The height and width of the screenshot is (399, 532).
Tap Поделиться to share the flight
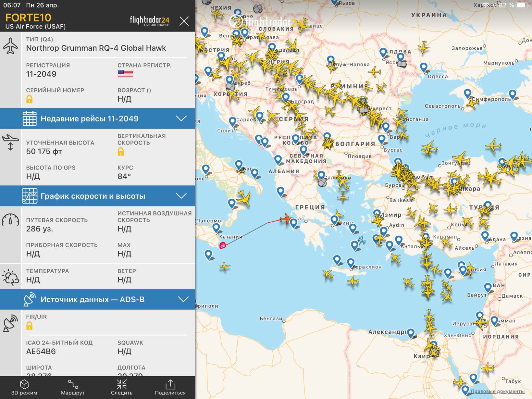[170, 388]
